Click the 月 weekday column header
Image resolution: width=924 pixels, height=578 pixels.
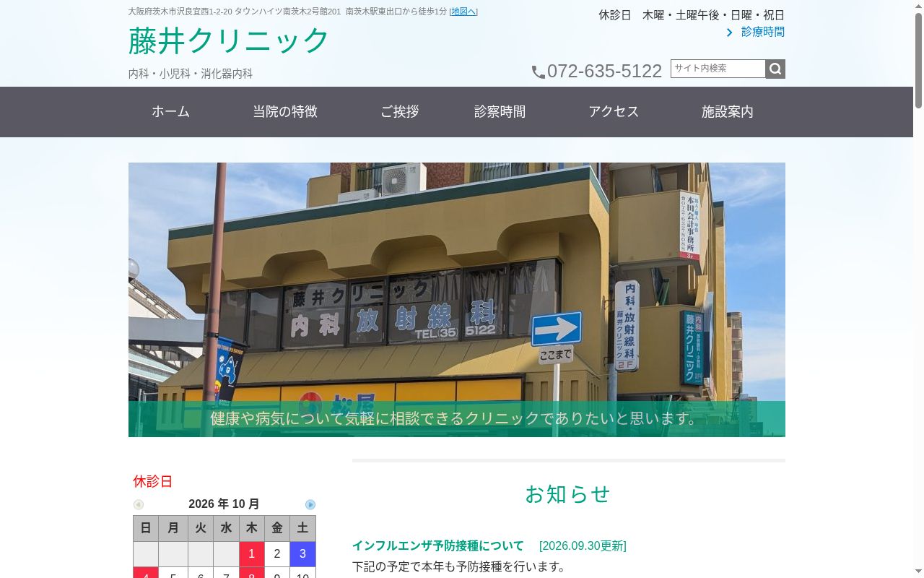(x=173, y=528)
